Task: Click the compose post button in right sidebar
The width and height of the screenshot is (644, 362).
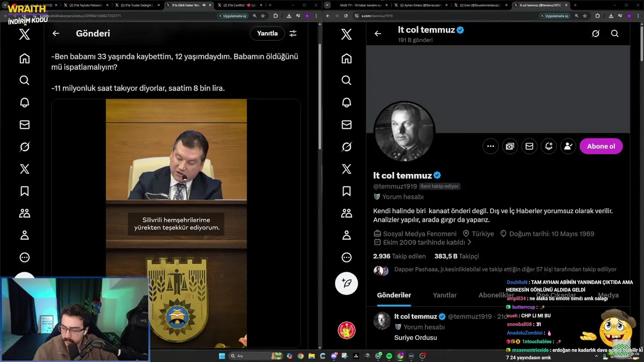Action: (347, 283)
